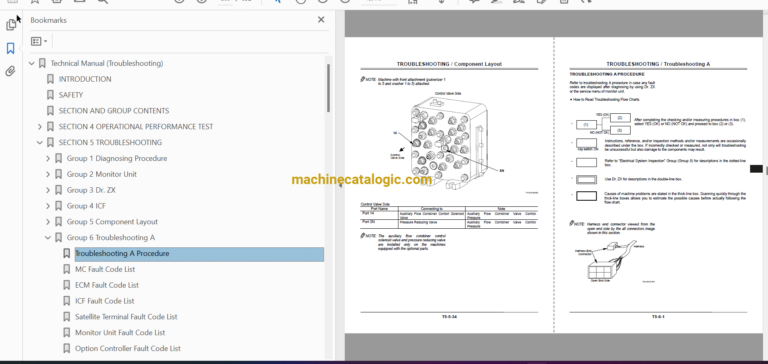Jump to Group 6 Troubleshooting A

click(111, 238)
